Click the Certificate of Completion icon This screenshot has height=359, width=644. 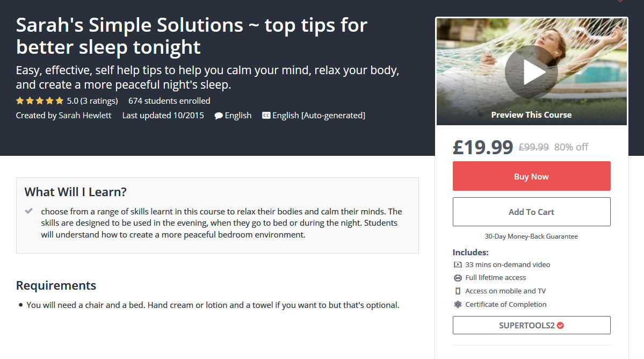click(x=458, y=304)
